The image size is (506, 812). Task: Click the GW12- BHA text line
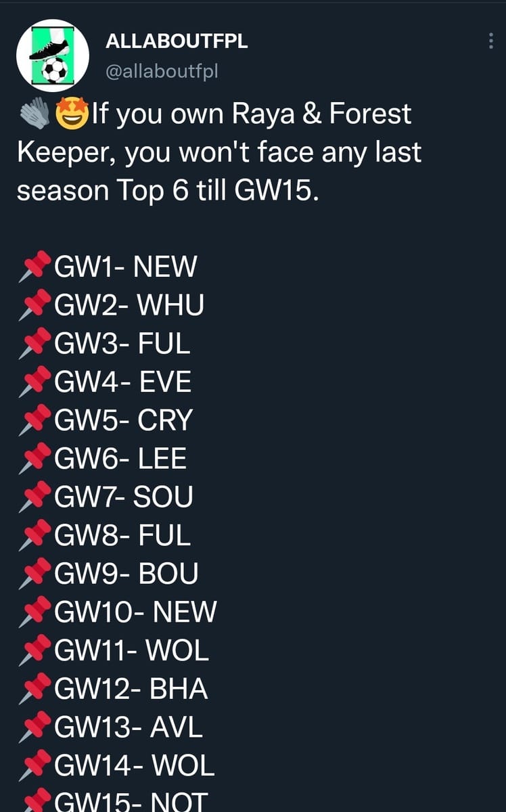[131, 690]
